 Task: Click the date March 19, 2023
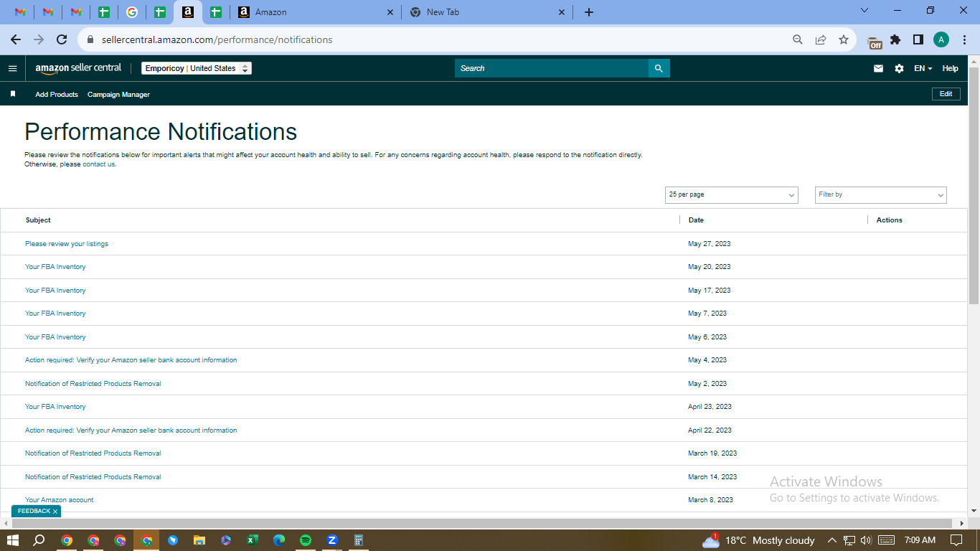pos(712,453)
